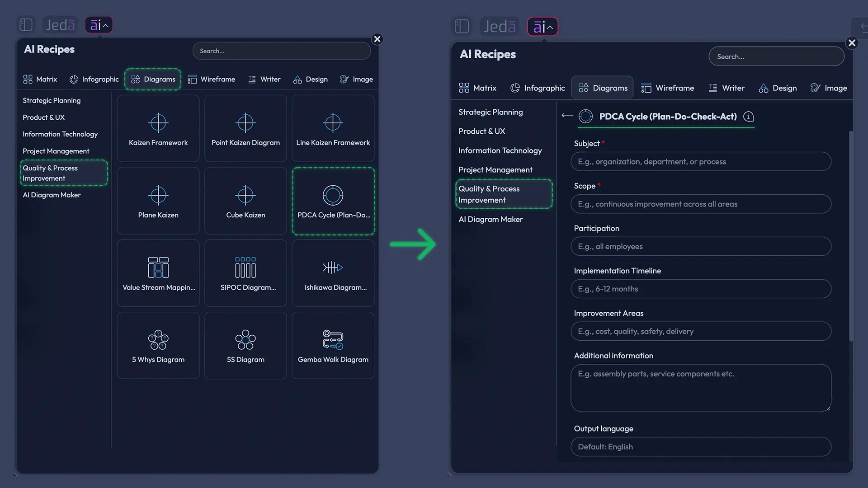868x488 pixels.
Task: Select the Ishikawa Diagram recipe
Action: [333, 273]
